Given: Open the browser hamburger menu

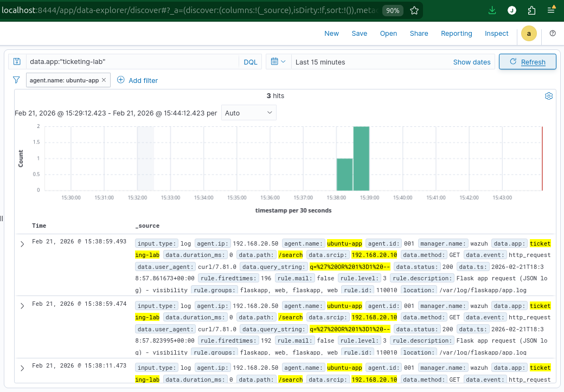Looking at the screenshot, I should tap(550, 10).
